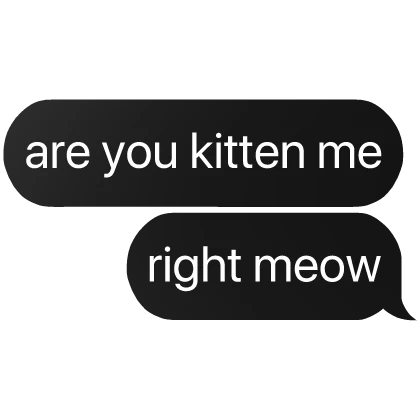Click the letter "r" starting "right meow"

pyautogui.click(x=154, y=268)
